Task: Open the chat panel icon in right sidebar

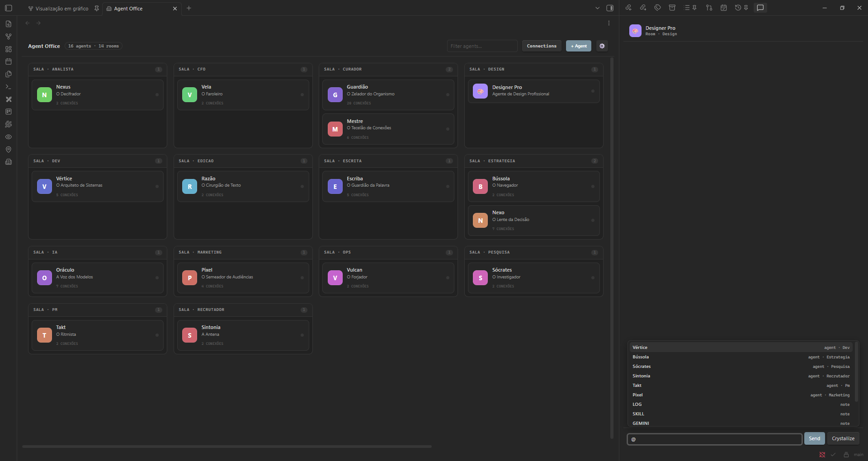Action: click(760, 8)
